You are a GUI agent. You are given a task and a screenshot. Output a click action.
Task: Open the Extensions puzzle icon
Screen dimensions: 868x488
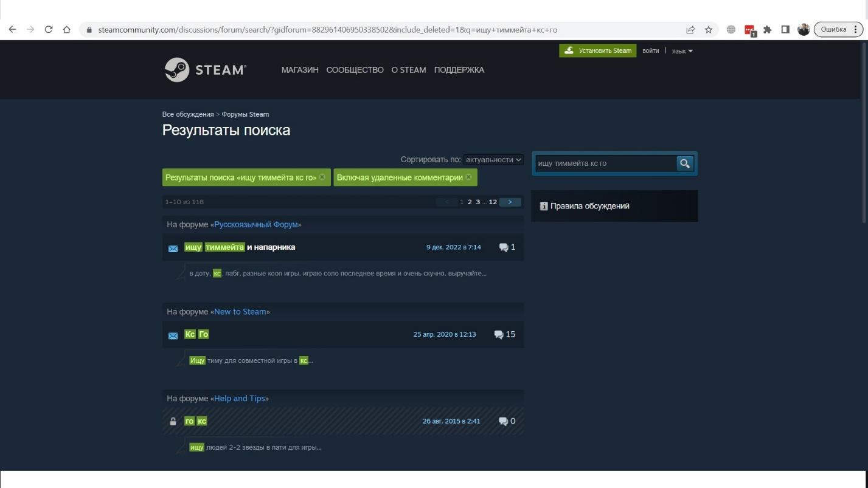[x=768, y=29]
